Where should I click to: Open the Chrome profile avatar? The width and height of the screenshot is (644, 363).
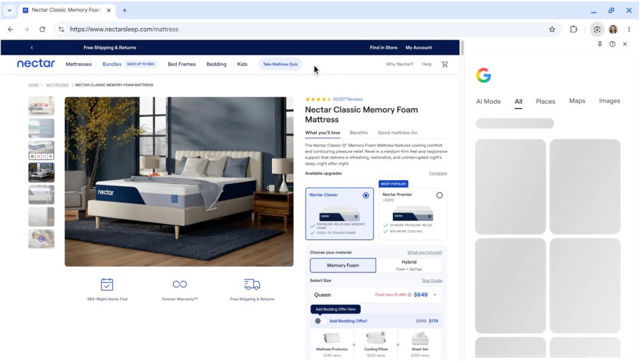613,29
